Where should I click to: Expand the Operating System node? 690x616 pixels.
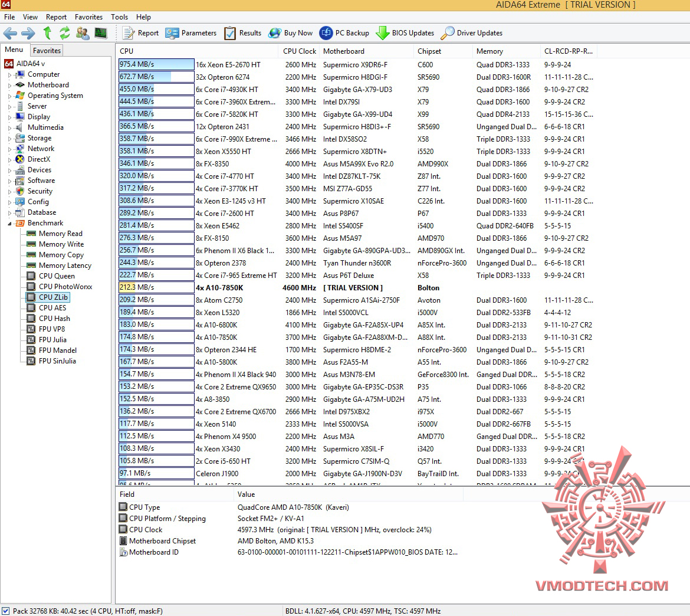(9, 96)
